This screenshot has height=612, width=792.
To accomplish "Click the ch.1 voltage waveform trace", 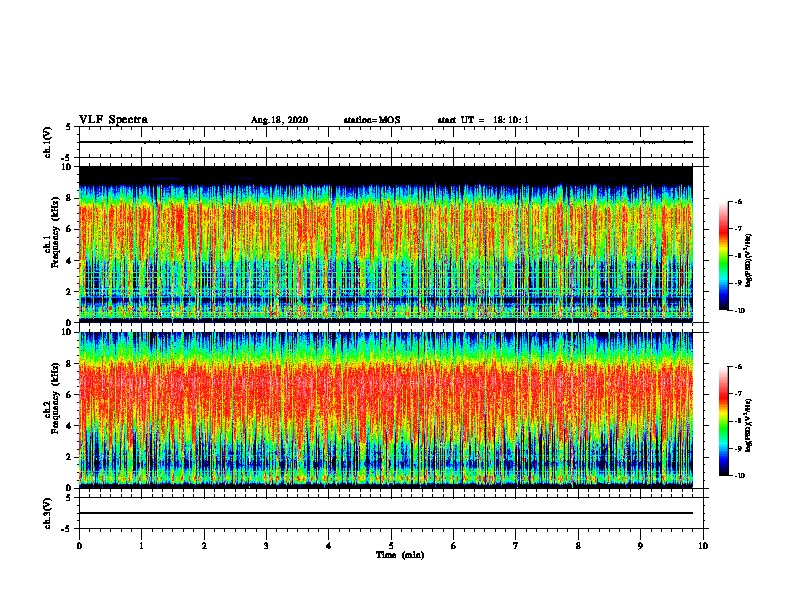I will click(386, 142).
